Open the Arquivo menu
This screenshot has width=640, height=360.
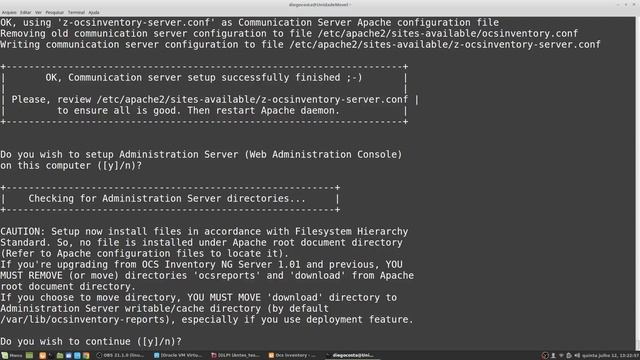click(9, 12)
